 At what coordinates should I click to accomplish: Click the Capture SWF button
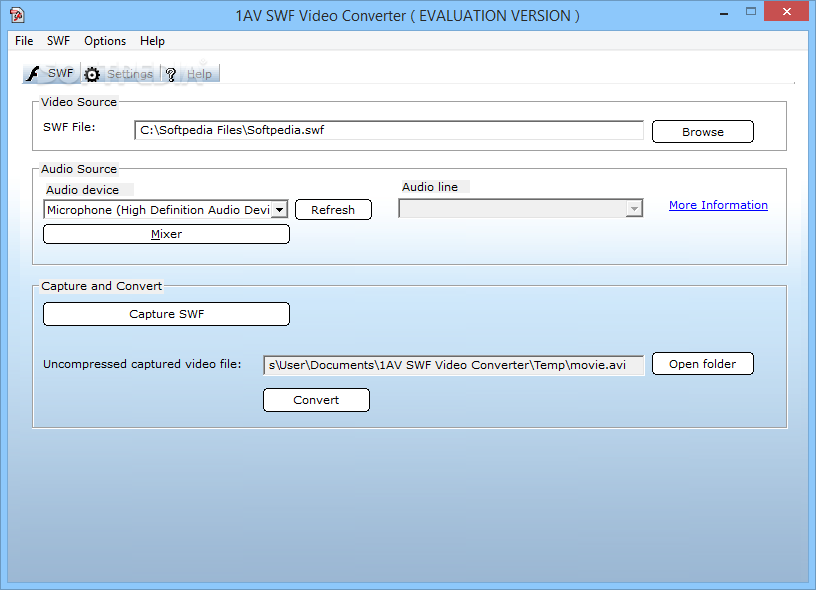point(166,314)
